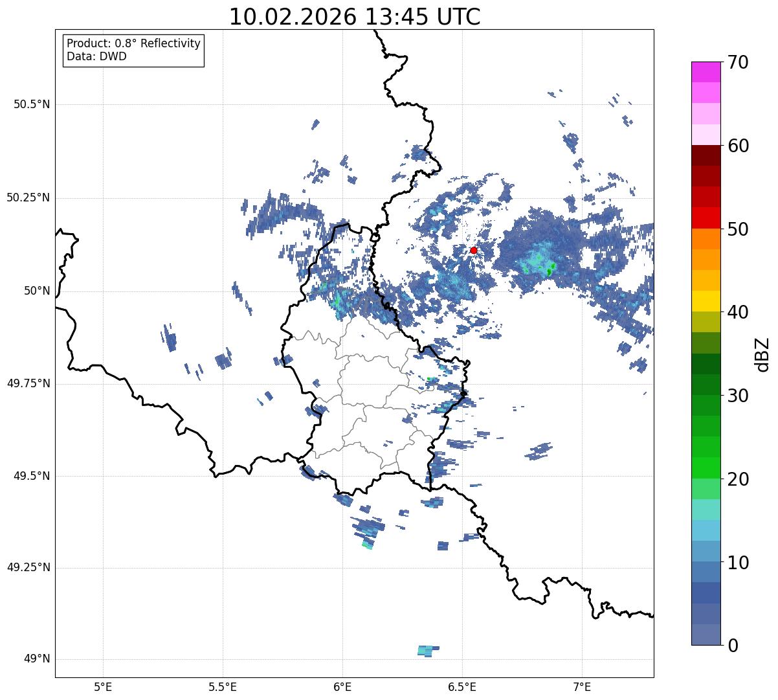Click the 'Data: DWD' text
778x700 pixels.
click(x=96, y=56)
